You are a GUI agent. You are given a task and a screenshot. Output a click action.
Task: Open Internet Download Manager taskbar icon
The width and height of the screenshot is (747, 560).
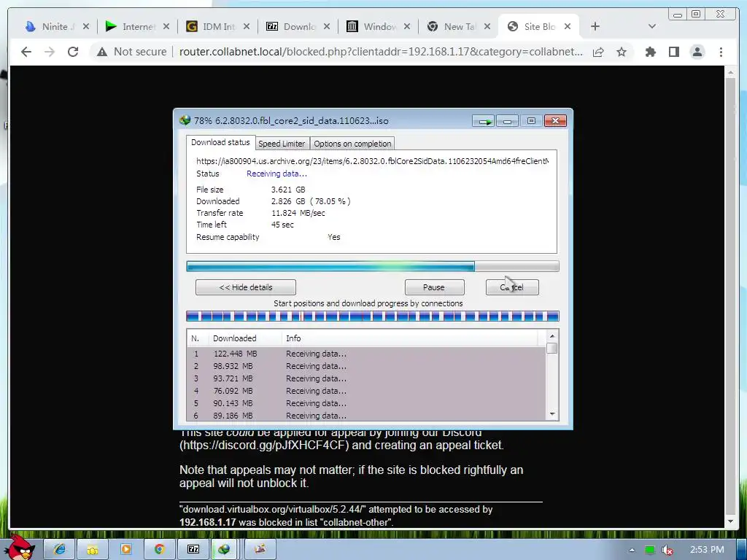[x=224, y=549]
